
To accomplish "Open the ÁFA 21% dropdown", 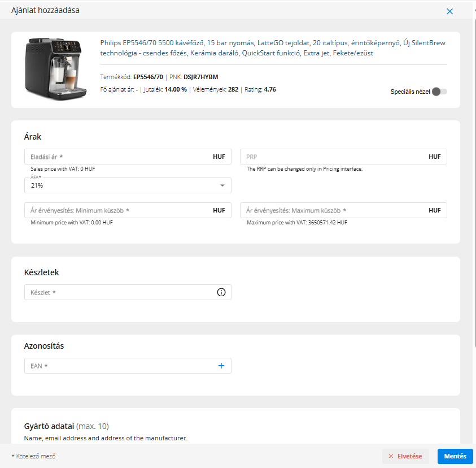I will point(128,185).
